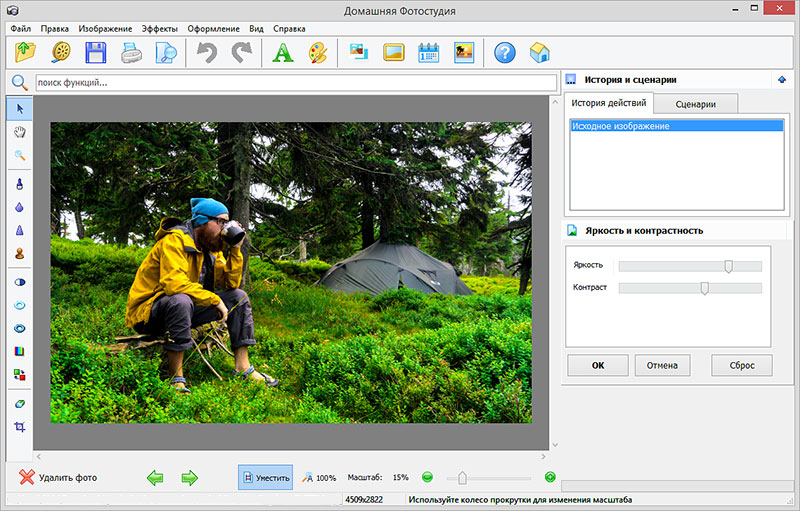Image resolution: width=800 pixels, height=511 pixels.
Task: Click the forest photo on canvas
Action: click(291, 272)
